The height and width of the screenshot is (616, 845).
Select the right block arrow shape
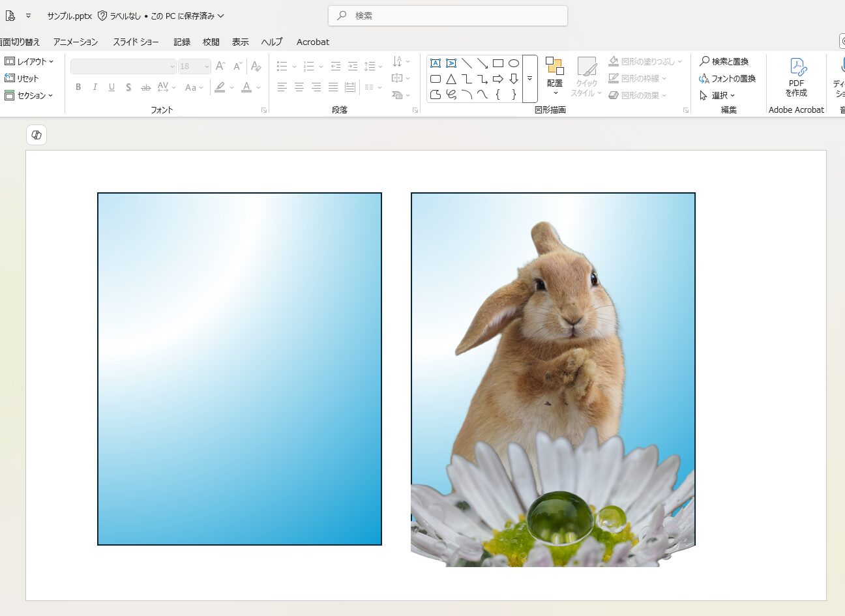pyautogui.click(x=498, y=79)
